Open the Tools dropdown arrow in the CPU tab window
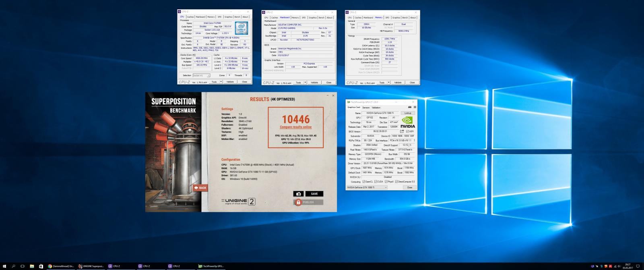 [221, 81]
